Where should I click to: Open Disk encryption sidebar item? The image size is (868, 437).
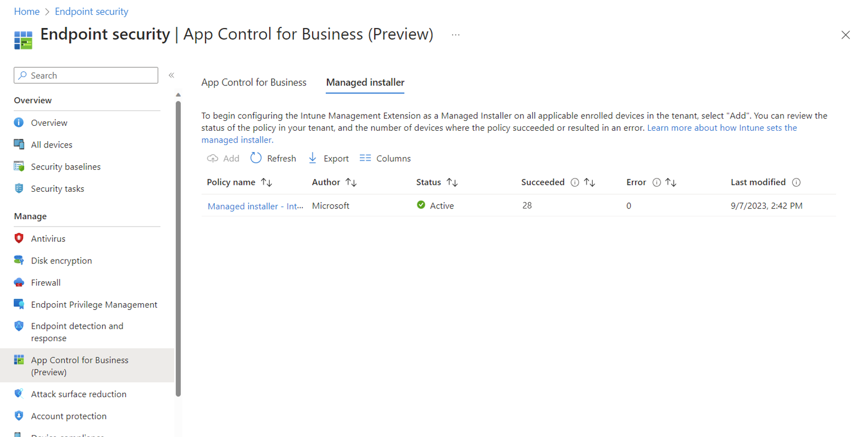point(61,261)
